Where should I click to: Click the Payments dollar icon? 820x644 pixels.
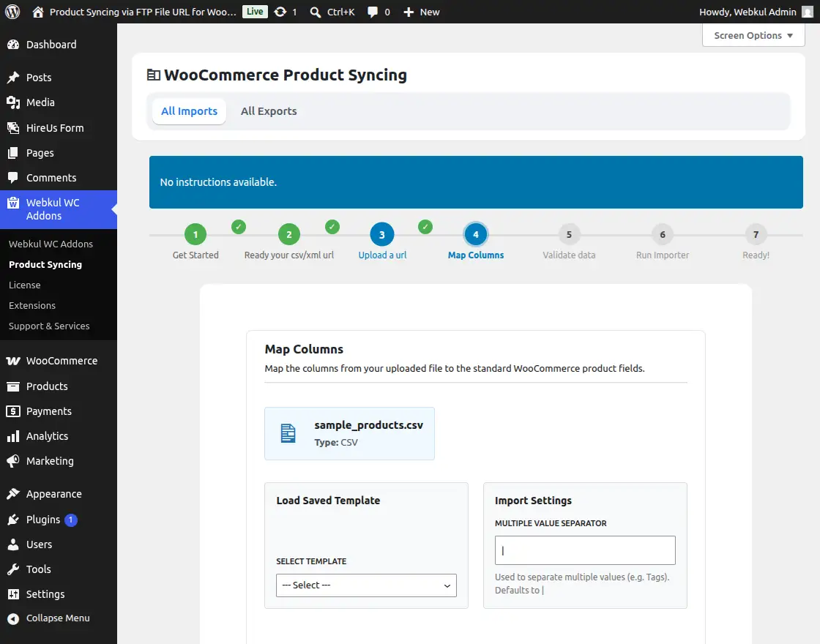click(x=13, y=411)
